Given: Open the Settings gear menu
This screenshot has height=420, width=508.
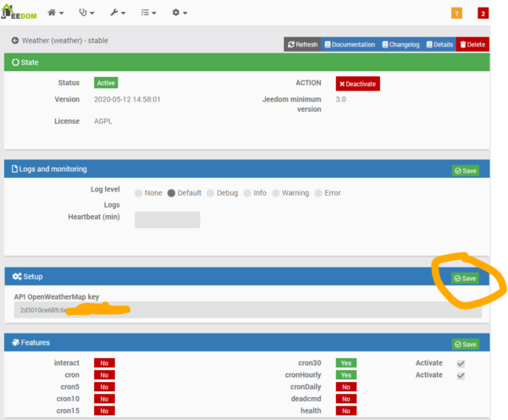Looking at the screenshot, I should point(179,14).
